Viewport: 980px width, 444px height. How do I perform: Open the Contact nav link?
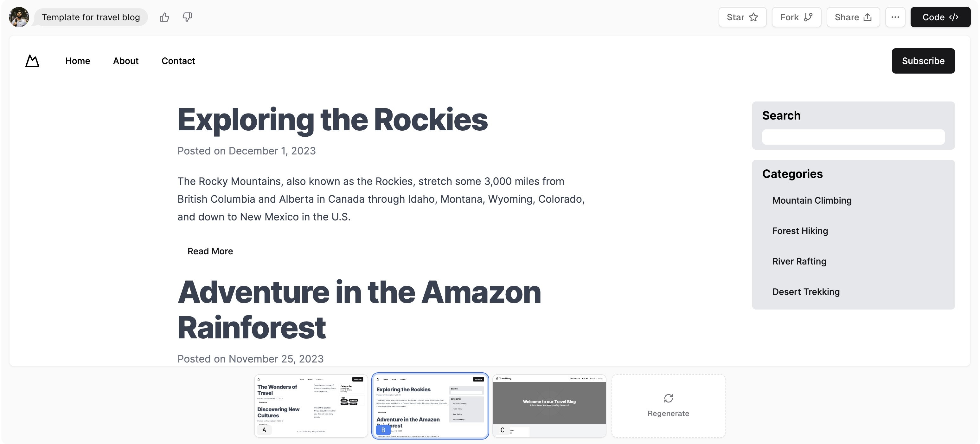pyautogui.click(x=178, y=61)
